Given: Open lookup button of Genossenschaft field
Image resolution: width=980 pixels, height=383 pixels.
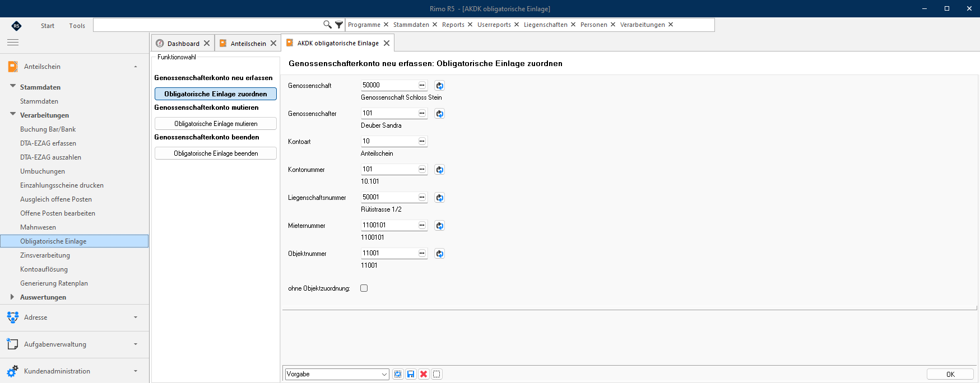Looking at the screenshot, I should click(422, 85).
